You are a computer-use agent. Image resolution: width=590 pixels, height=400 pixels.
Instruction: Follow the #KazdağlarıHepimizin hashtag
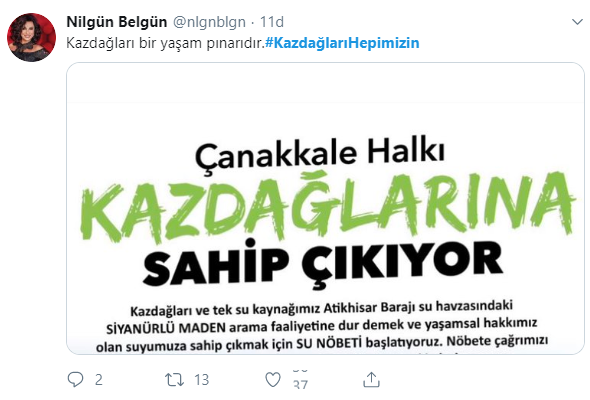click(x=342, y=43)
